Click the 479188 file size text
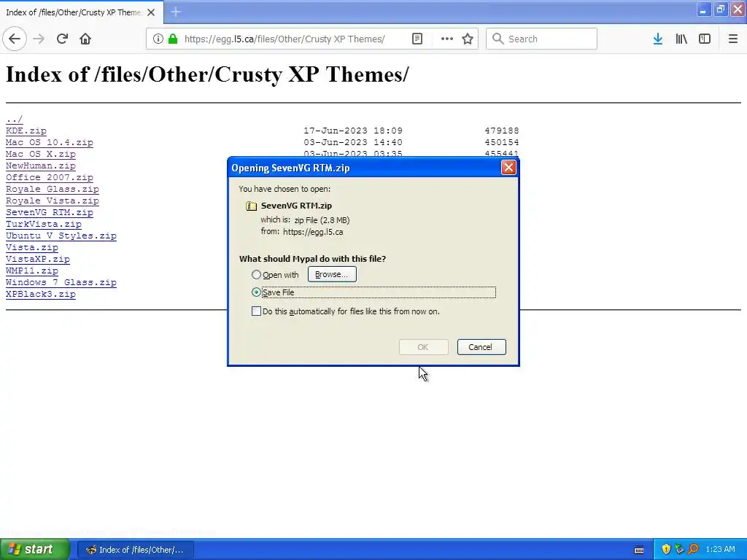The width and height of the screenshot is (747, 560). (x=502, y=131)
